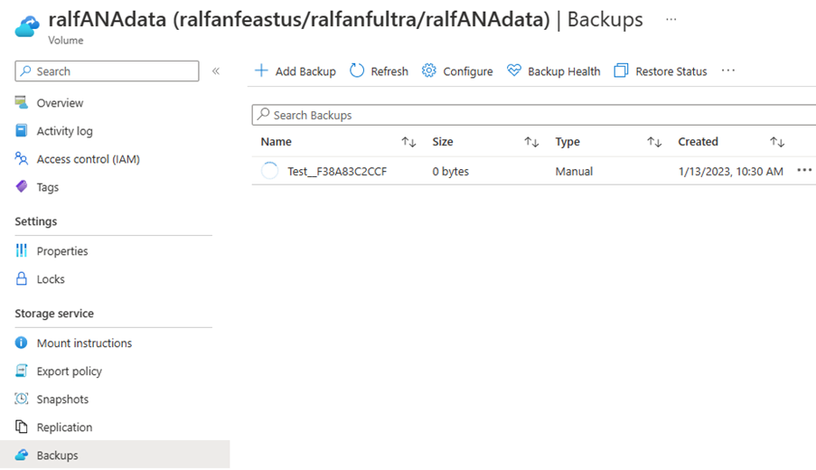Sort backups by Type column arrows
The image size is (816, 470).
pyautogui.click(x=654, y=142)
